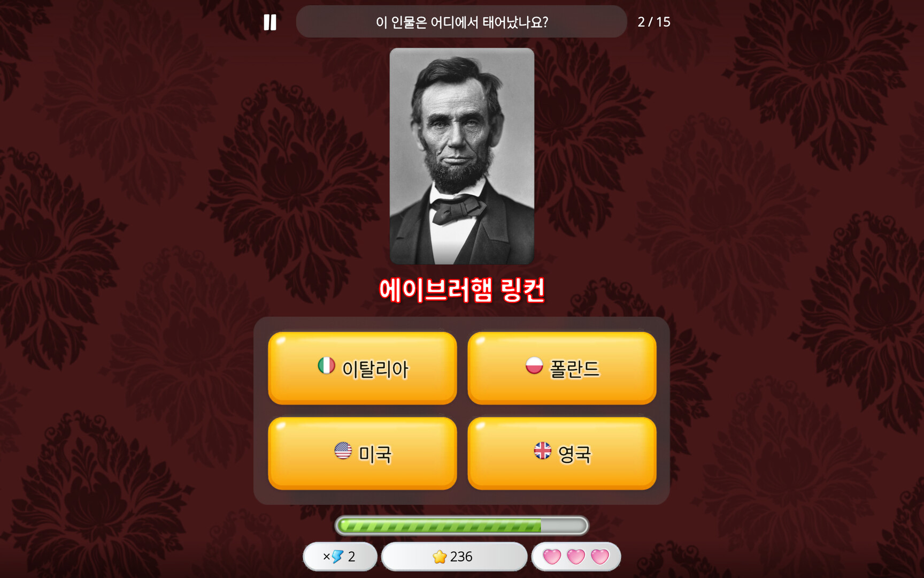Image resolution: width=924 pixels, height=578 pixels.
Task: Click the last pink heart life
Action: pyautogui.click(x=600, y=557)
